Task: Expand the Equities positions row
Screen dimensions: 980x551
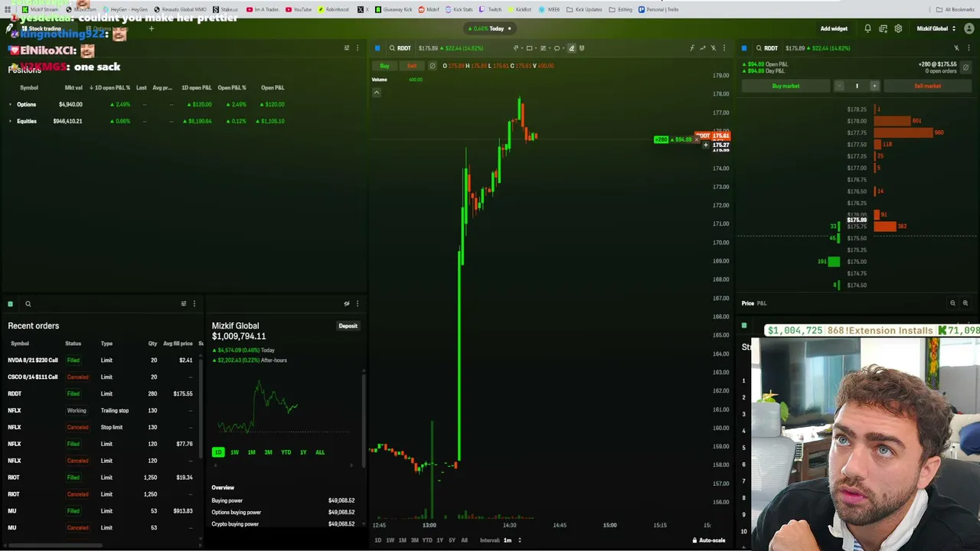Action: [x=11, y=121]
